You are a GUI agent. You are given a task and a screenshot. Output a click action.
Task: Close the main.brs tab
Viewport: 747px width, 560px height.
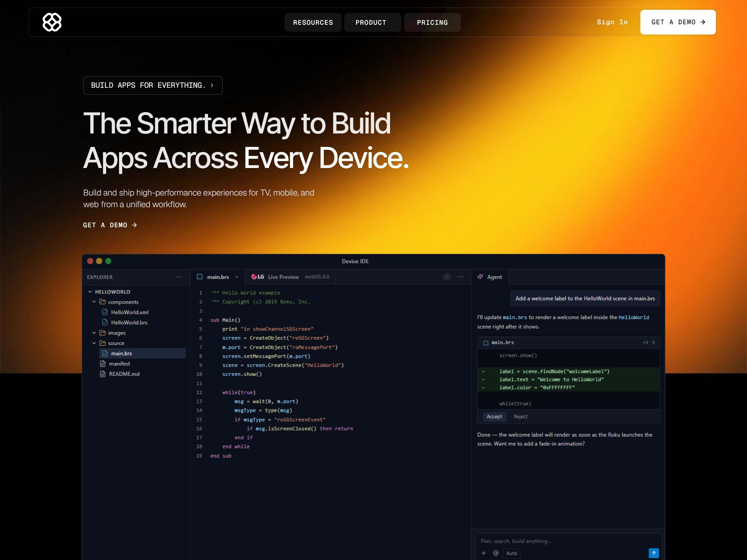[x=237, y=277]
